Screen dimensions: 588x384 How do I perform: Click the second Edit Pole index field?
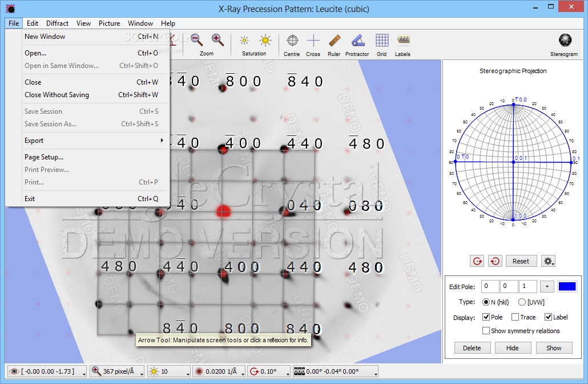[509, 286]
